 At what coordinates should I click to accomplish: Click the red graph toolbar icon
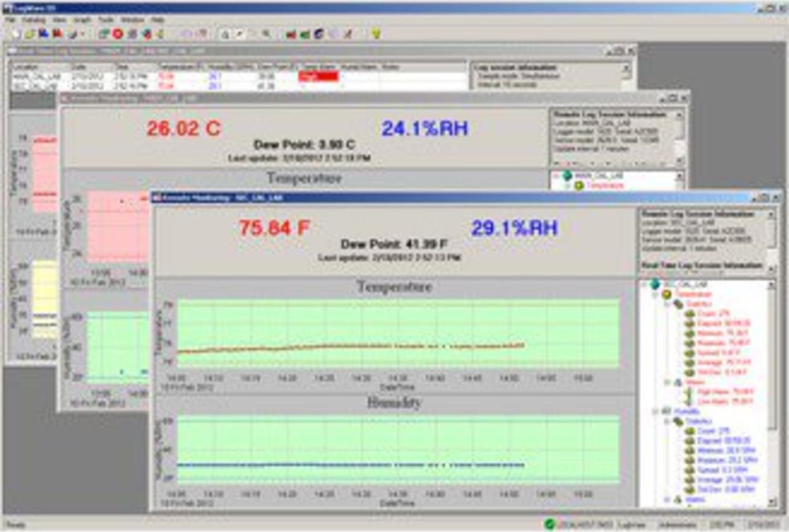pyautogui.click(x=291, y=34)
